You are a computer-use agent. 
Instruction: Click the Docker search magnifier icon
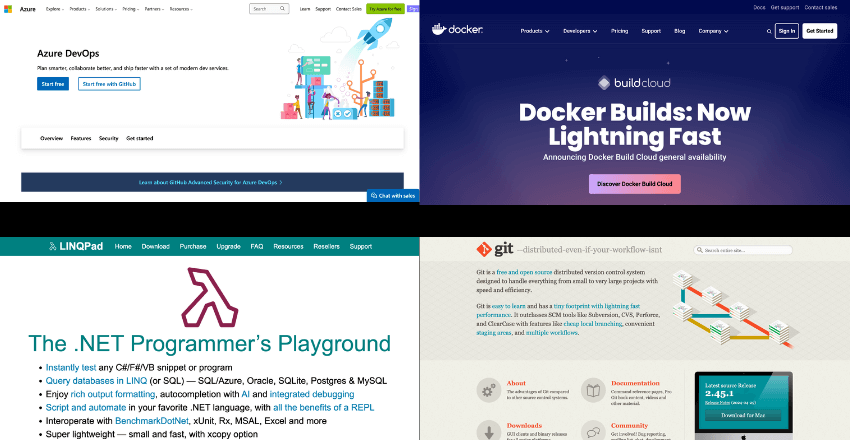pyautogui.click(x=769, y=31)
